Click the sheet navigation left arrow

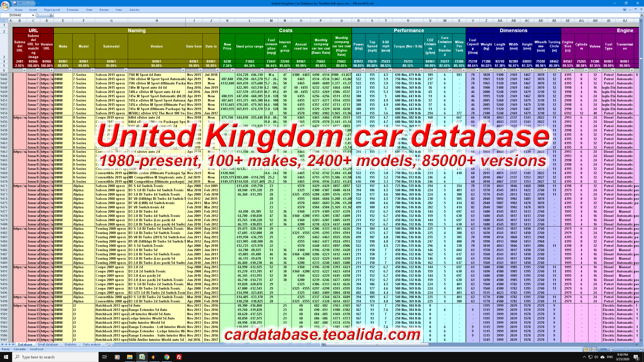pyautogui.click(x=6, y=344)
